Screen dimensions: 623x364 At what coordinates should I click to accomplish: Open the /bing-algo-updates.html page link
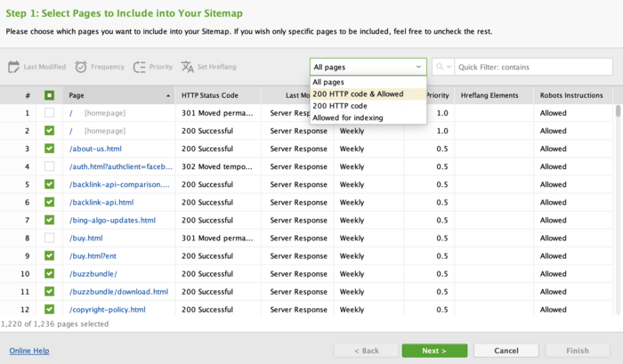click(112, 220)
